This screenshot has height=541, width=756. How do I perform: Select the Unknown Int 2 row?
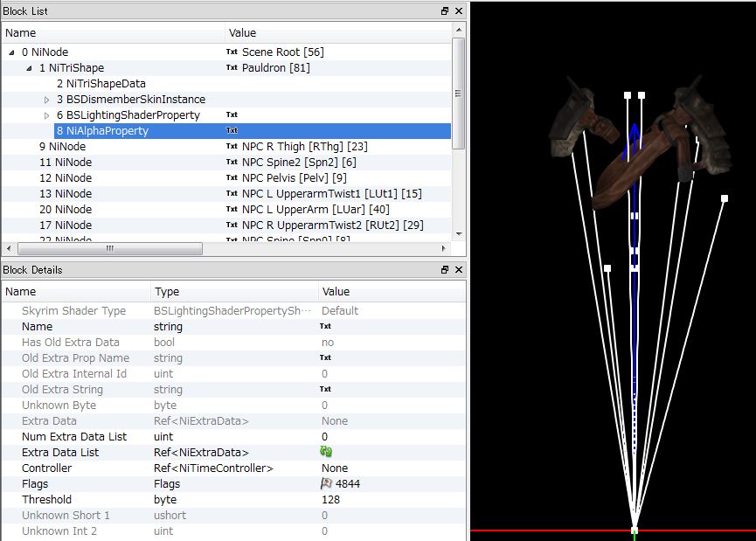tap(233, 531)
